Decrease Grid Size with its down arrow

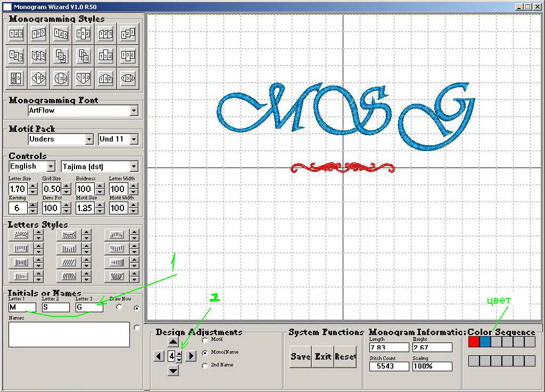67,192
